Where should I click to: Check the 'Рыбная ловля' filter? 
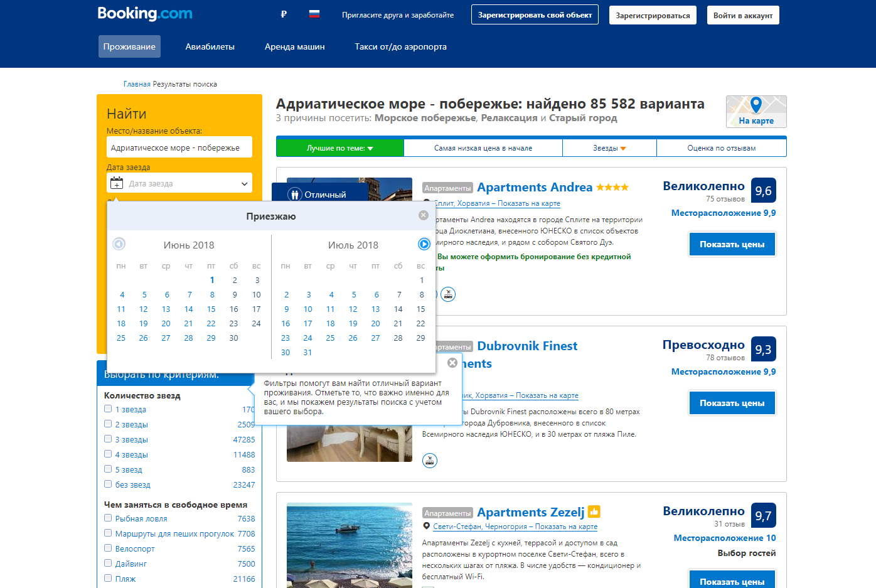coord(108,518)
